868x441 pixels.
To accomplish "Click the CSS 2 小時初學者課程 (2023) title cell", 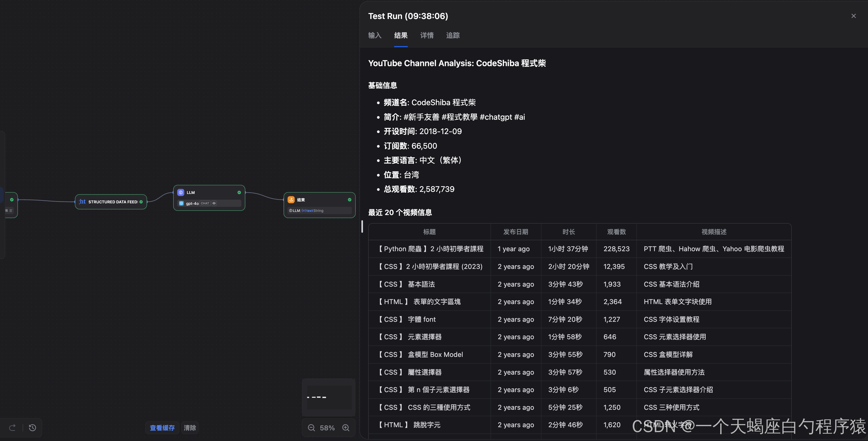I will pos(430,266).
